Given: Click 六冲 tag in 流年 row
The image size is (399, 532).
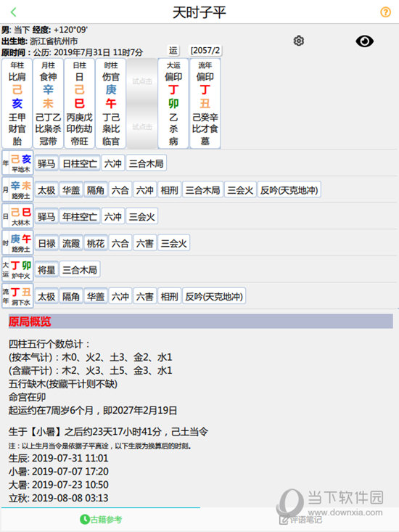Looking at the screenshot, I should [120, 296].
